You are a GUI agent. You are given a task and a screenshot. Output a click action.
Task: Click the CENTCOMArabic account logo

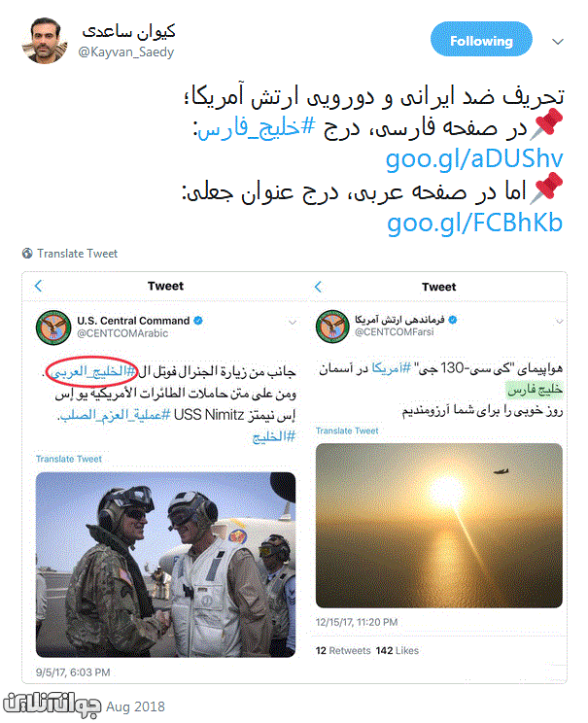53,327
